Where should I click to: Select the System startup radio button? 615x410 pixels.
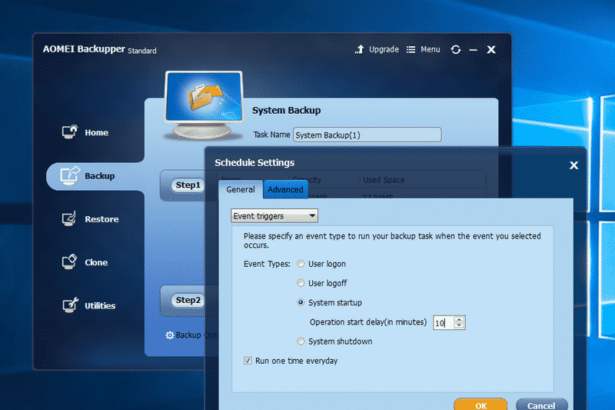(300, 302)
